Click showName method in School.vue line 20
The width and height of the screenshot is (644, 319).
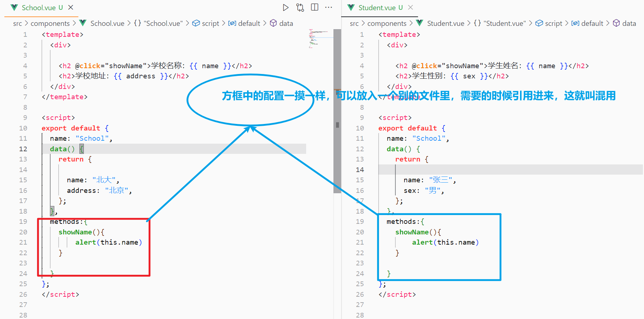[75, 232]
